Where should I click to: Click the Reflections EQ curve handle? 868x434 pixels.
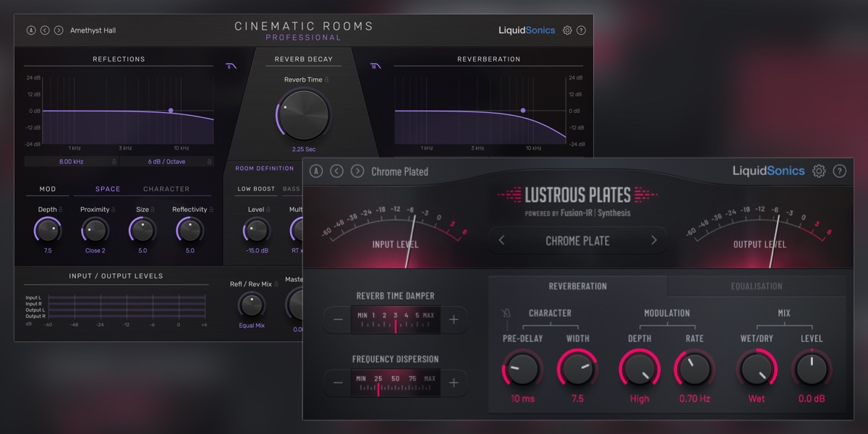click(171, 111)
